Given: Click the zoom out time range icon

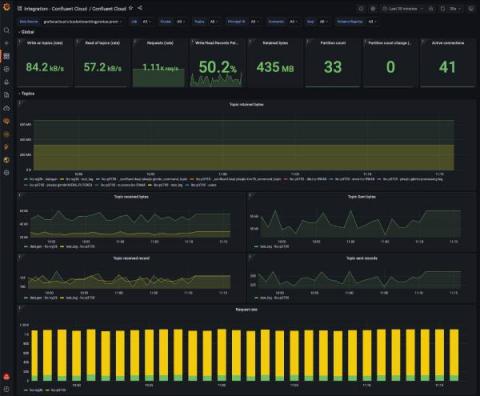Looking at the screenshot, I should (x=431, y=9).
